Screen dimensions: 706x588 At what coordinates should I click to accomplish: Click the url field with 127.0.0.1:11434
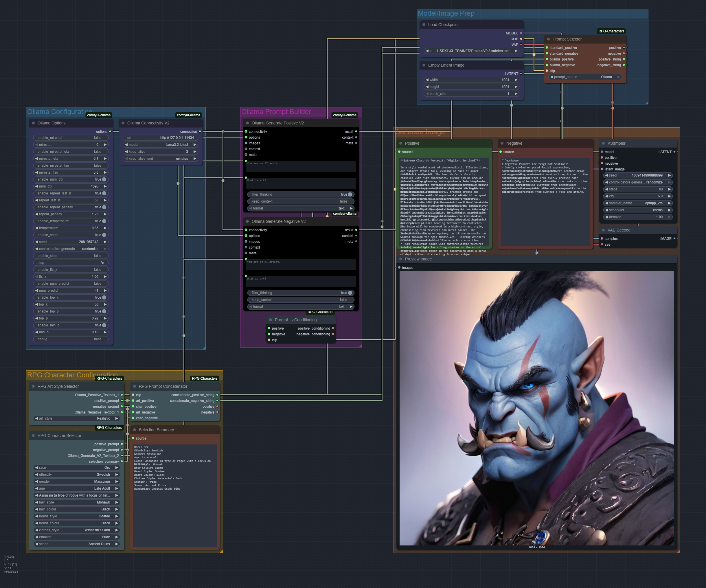tap(161, 138)
